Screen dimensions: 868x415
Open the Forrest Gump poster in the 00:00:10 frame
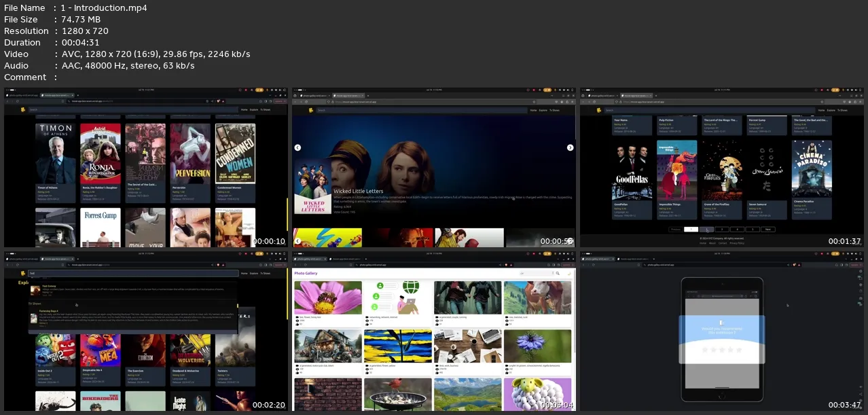coord(101,227)
